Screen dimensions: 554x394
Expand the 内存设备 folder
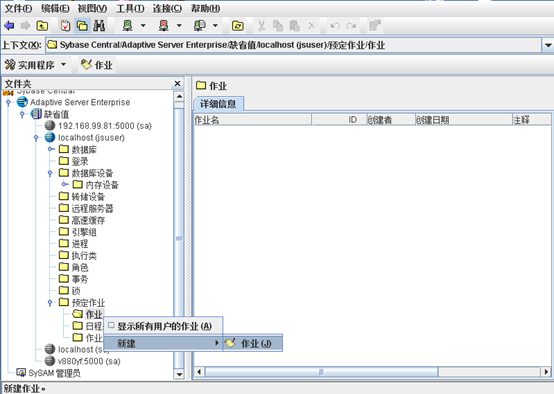tap(64, 184)
